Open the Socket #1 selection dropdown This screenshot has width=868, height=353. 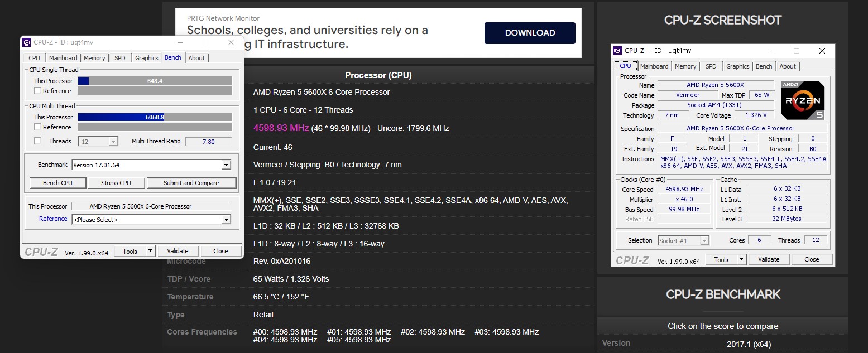tap(683, 240)
